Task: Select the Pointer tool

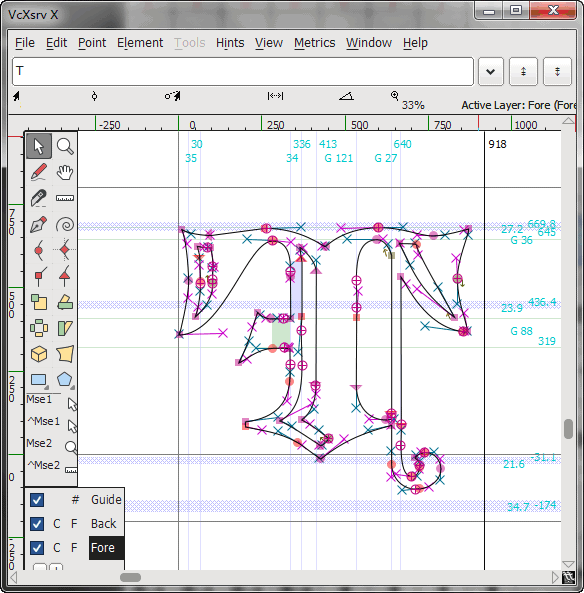Action: [39, 146]
